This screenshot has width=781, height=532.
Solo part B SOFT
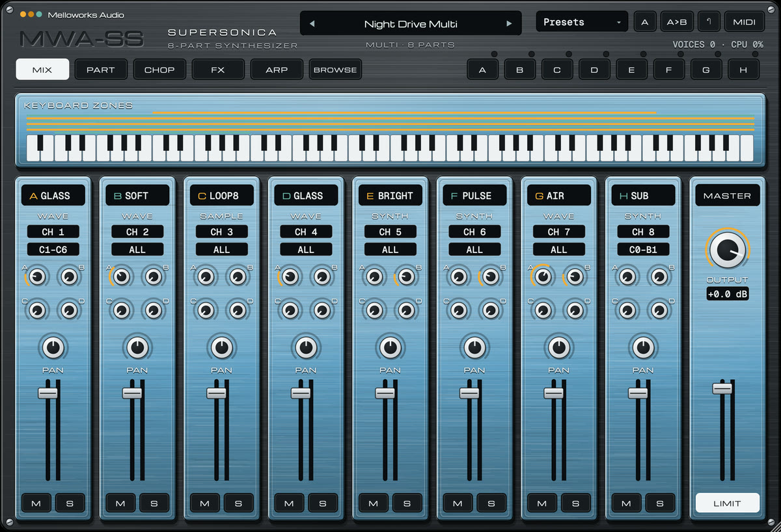[154, 503]
